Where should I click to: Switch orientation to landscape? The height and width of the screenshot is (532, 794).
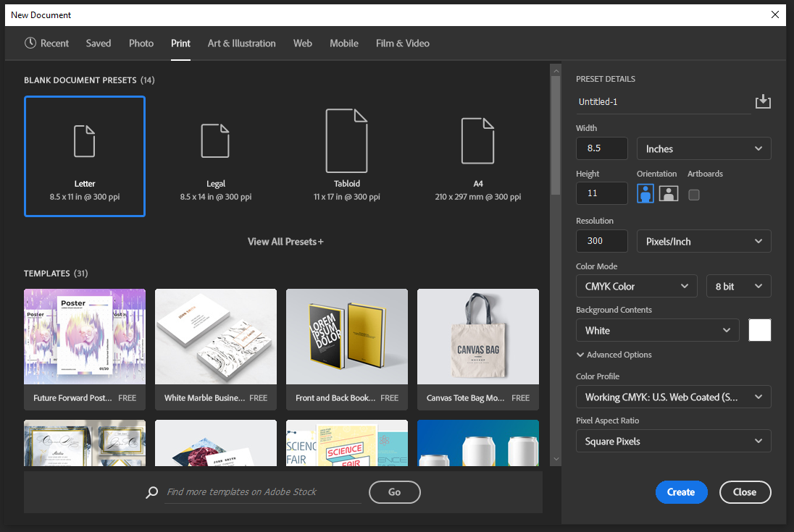(668, 193)
